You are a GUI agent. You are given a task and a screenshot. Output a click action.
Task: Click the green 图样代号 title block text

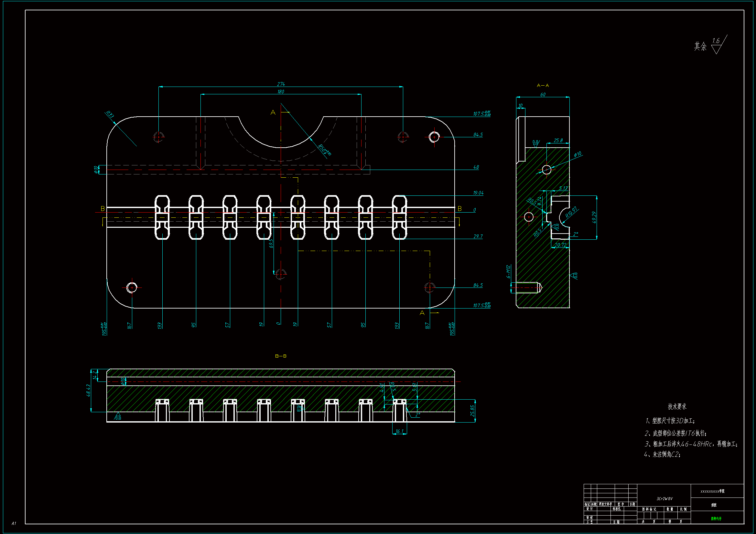716,518
